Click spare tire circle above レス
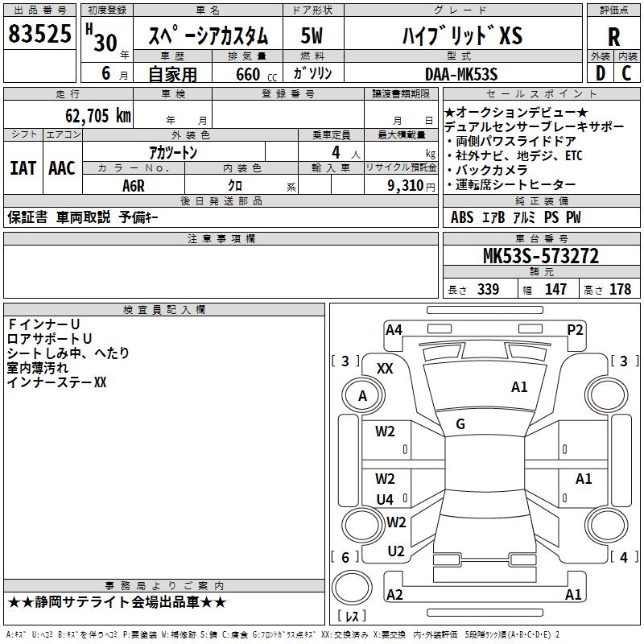The height and width of the screenshot is (644, 644). (x=352, y=588)
